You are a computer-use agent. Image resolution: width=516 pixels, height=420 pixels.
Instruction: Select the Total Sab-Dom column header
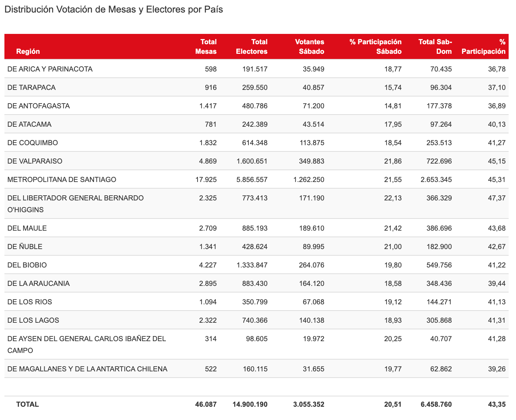click(x=435, y=46)
